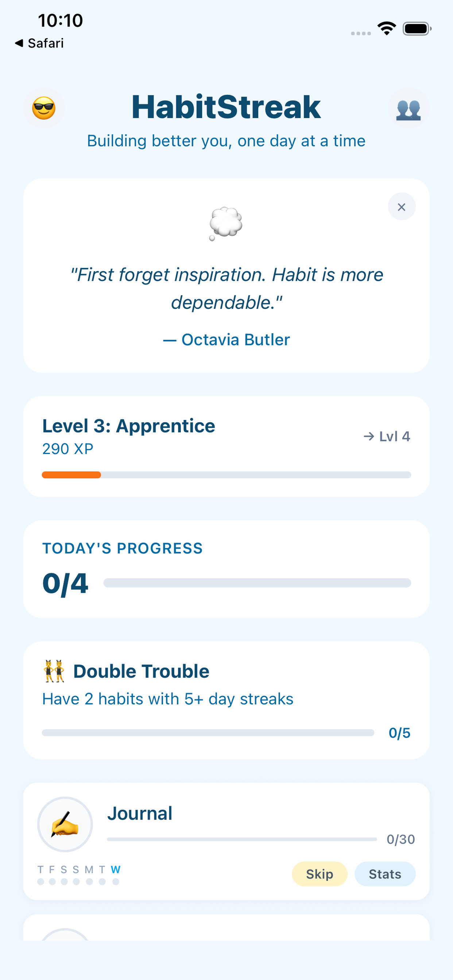The image size is (453, 980).
Task: Tap the Double Trouble twins emoji
Action: coord(54,672)
